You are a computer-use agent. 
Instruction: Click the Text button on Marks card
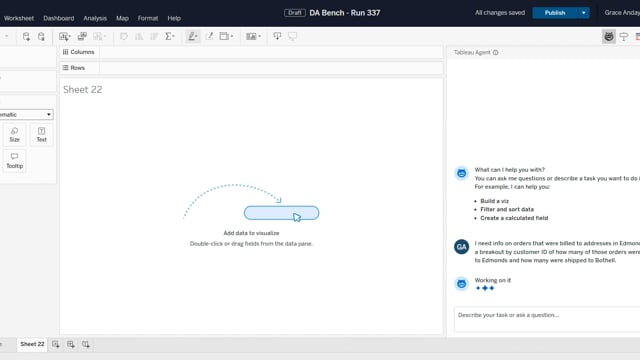click(42, 135)
